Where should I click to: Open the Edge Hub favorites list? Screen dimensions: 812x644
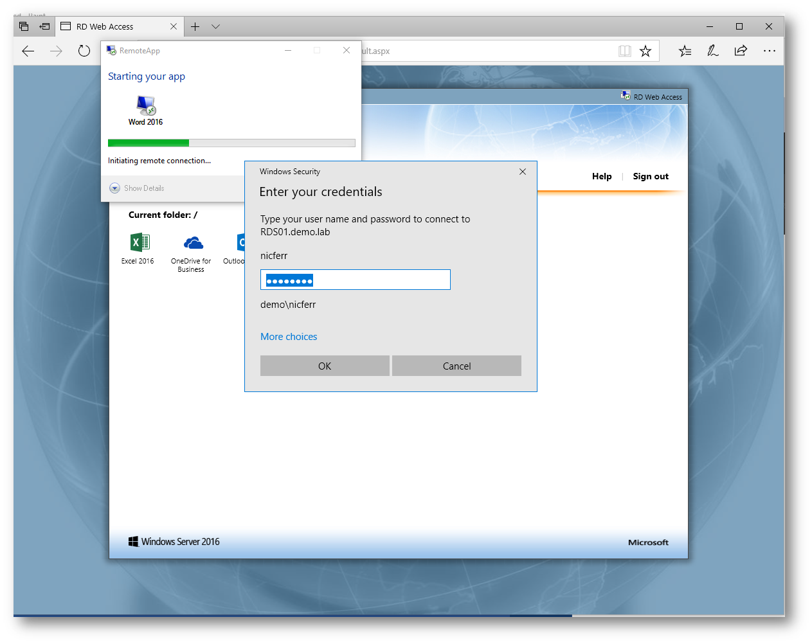685,51
